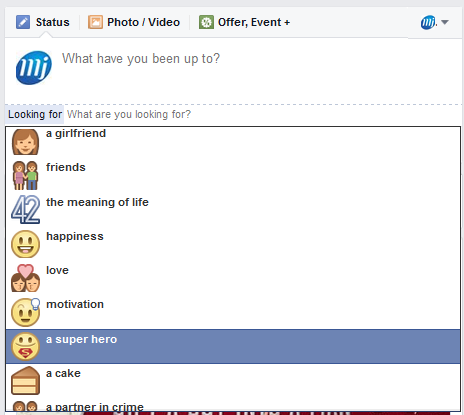Open the Offer, Event + tab
The height and width of the screenshot is (415, 464).
point(244,22)
